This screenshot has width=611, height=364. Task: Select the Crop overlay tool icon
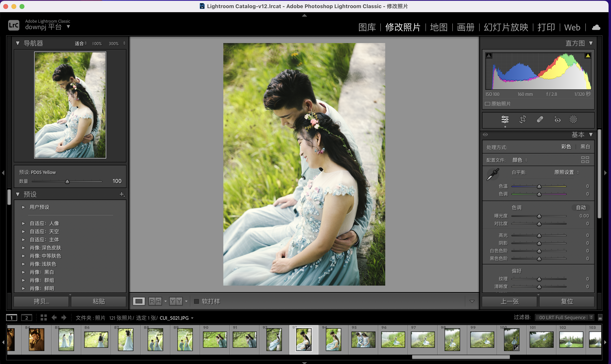tap(523, 119)
